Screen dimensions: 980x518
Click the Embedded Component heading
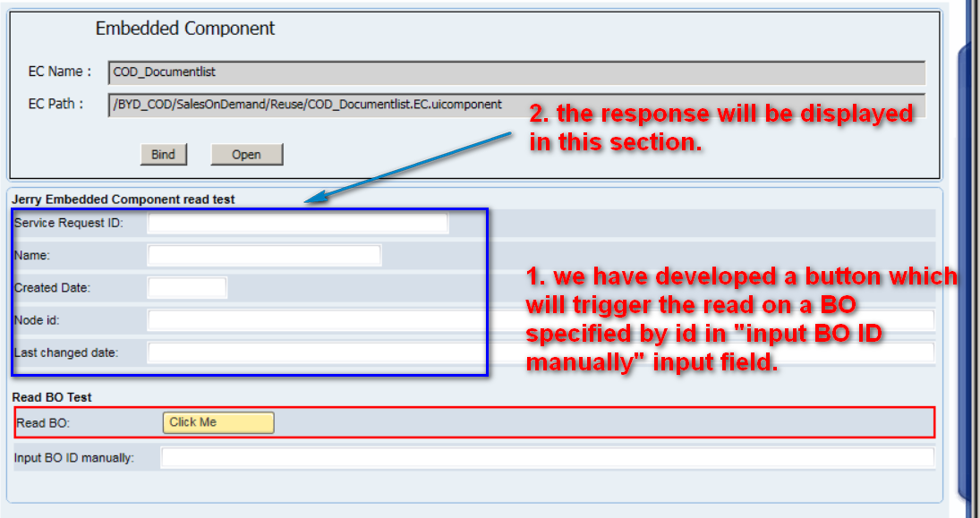click(x=185, y=29)
